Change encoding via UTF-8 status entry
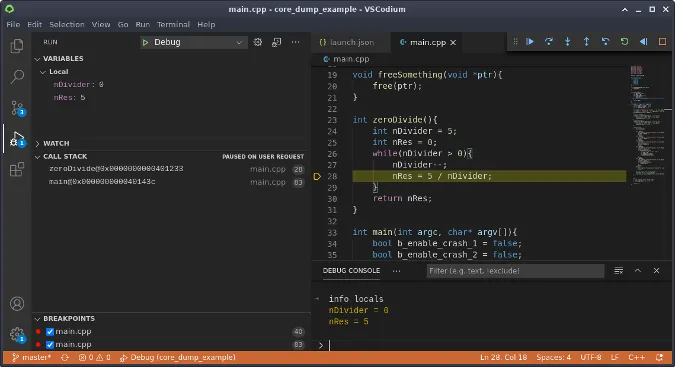This screenshot has width=675, height=367. [590, 358]
